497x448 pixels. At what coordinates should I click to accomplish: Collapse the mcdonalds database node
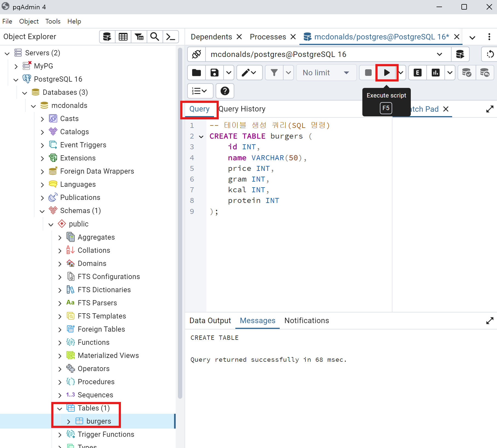(34, 106)
